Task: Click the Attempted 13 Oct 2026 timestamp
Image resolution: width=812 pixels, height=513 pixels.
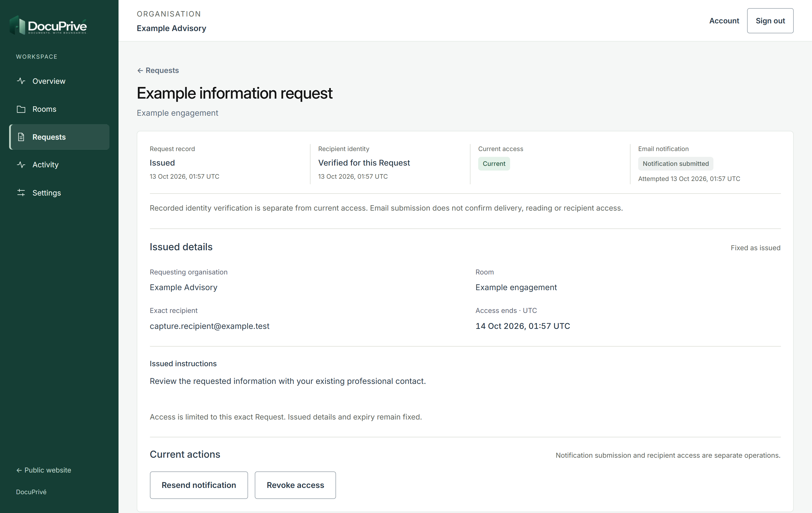Action: pos(689,179)
